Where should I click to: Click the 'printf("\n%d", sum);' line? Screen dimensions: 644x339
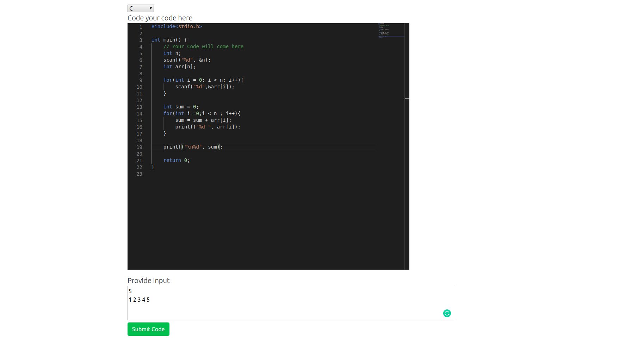193,147
